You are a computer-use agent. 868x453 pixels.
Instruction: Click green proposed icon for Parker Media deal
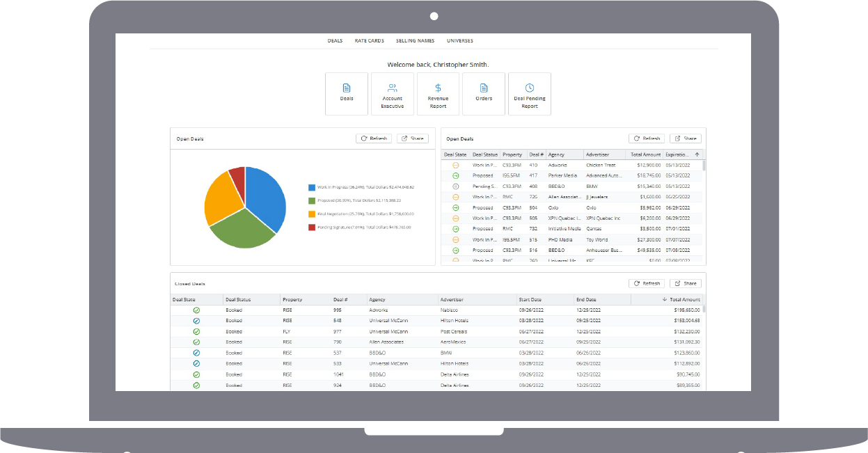(x=456, y=176)
